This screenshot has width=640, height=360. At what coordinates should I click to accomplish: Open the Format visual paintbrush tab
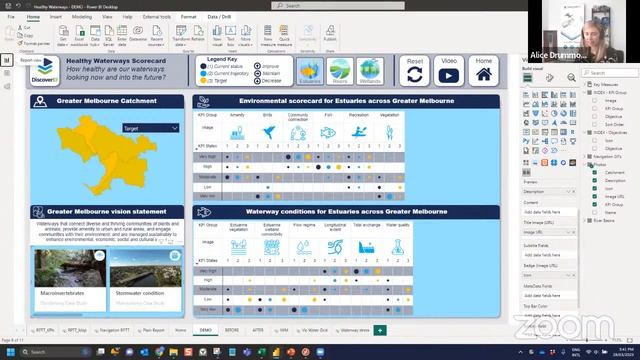549,78
